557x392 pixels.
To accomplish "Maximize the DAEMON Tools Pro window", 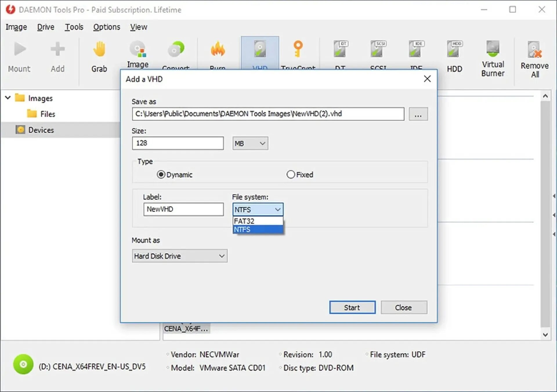I will [x=513, y=10].
